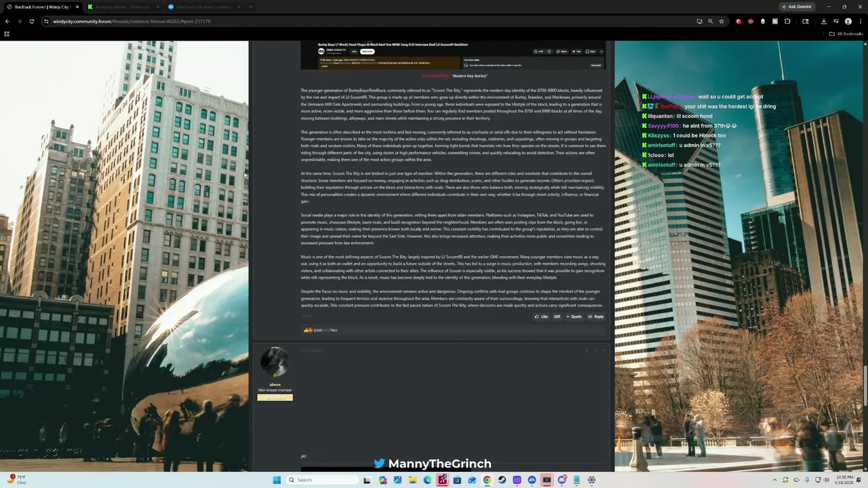Screen dimensions: 868x488
Task: Open the Settings gear on the taskbar
Action: pyautogui.click(x=591, y=480)
